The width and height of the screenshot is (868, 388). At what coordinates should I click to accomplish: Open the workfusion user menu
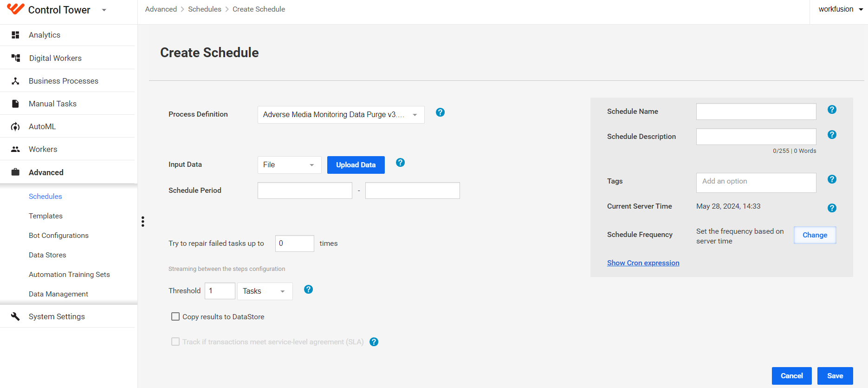click(x=841, y=9)
